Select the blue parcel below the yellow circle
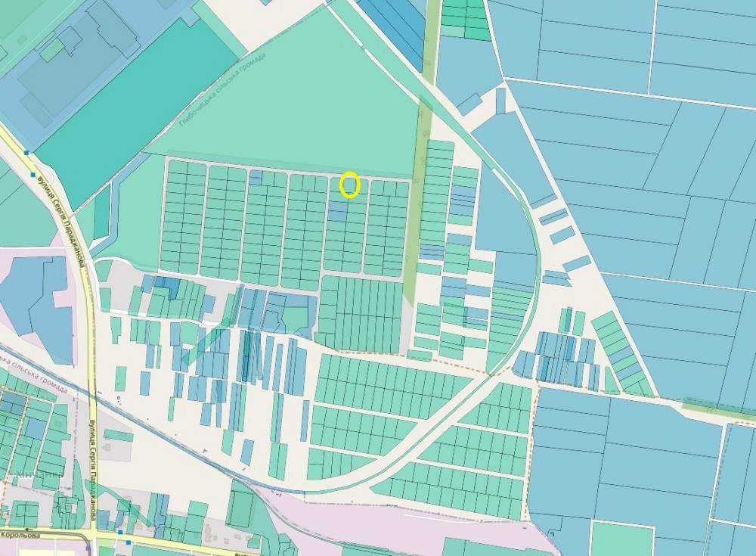 [338, 211]
